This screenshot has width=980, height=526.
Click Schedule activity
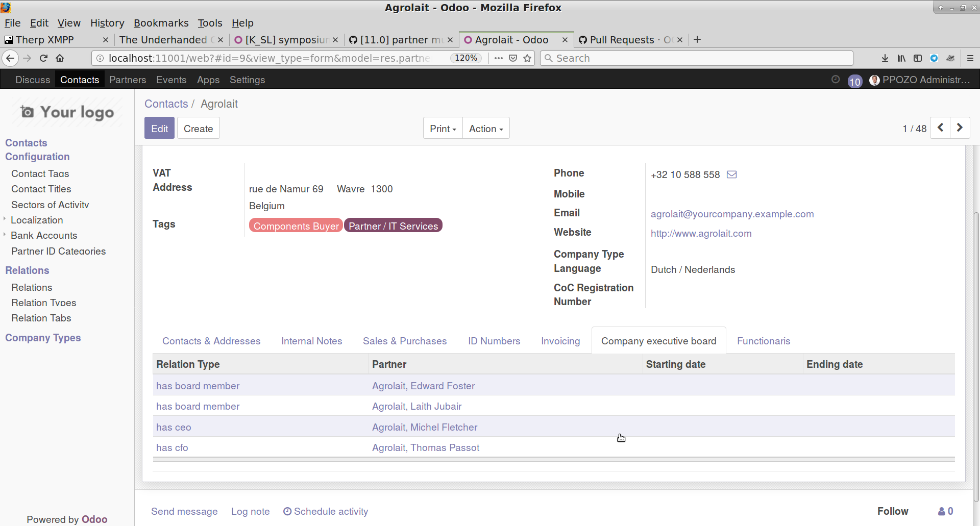326,511
